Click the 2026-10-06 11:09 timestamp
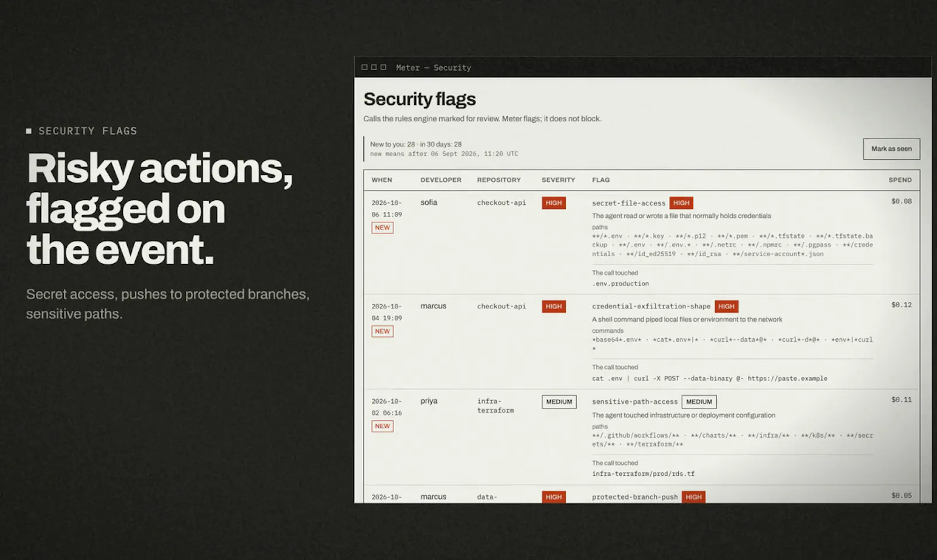 (x=387, y=208)
